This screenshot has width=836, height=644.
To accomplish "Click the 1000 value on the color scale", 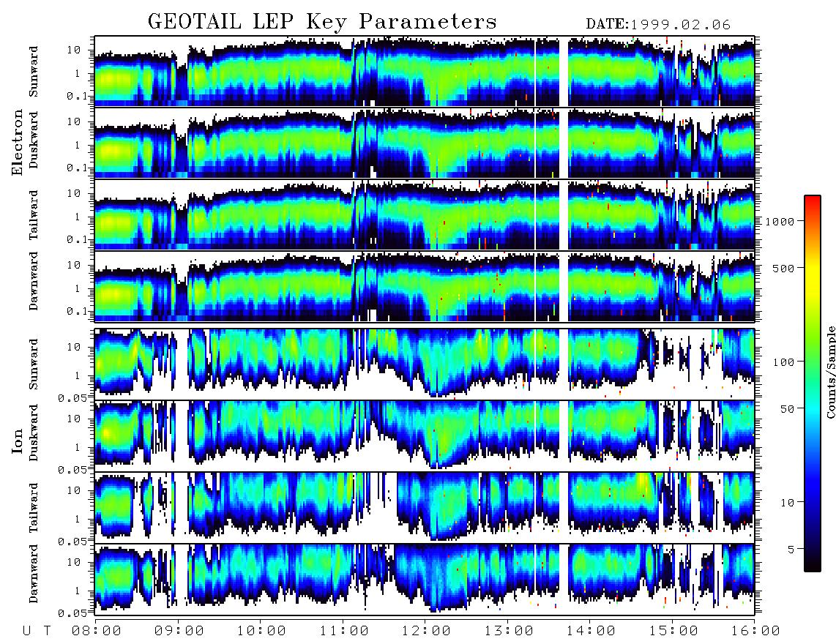I will 780,221.
